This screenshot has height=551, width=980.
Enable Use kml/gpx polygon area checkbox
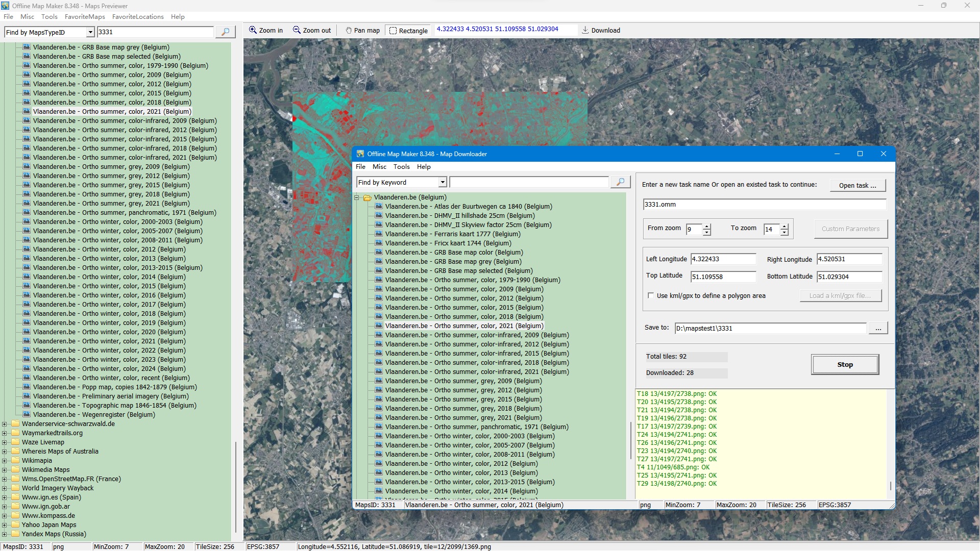[651, 295]
